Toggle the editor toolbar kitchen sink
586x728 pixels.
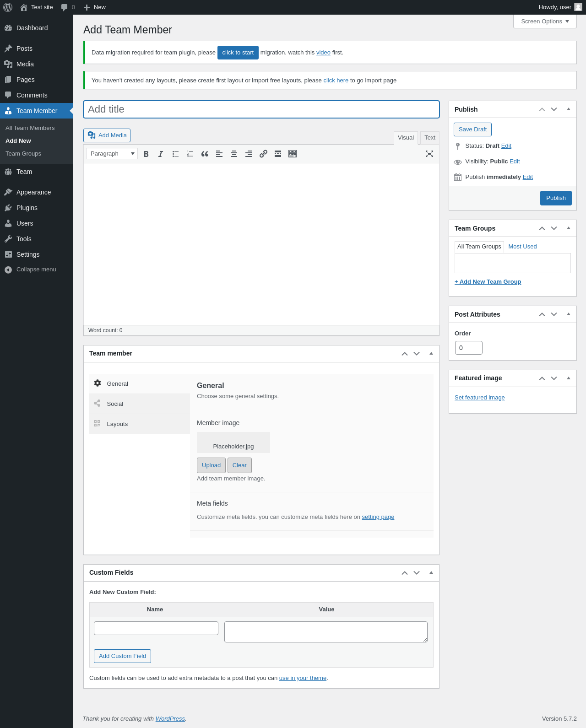[x=293, y=154]
